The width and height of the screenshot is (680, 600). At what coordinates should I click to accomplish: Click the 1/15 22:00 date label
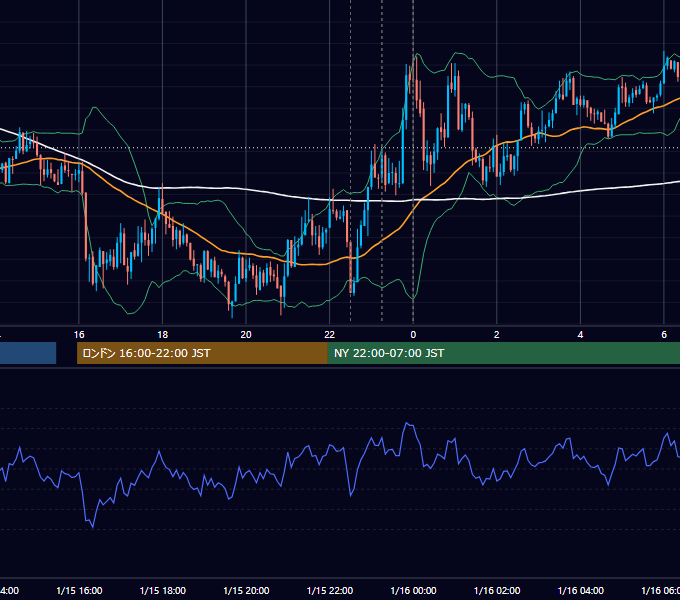[330, 590]
